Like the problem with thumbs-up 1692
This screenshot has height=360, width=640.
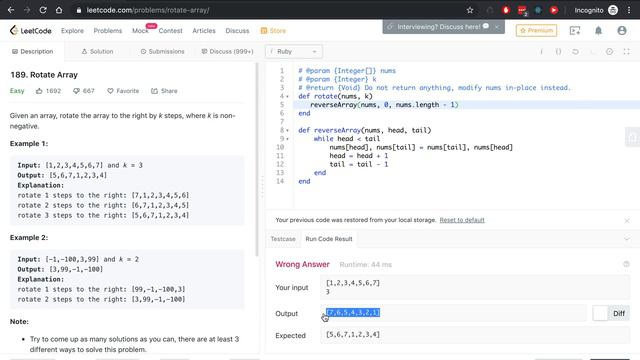(x=48, y=91)
